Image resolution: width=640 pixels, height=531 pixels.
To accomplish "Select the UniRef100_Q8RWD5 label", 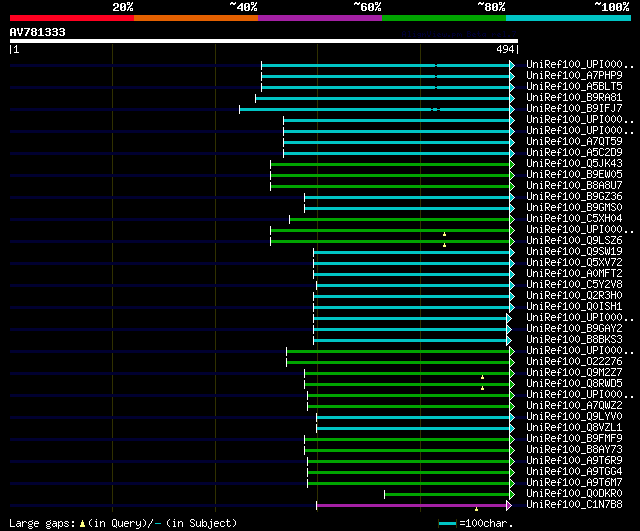I will click(574, 384).
